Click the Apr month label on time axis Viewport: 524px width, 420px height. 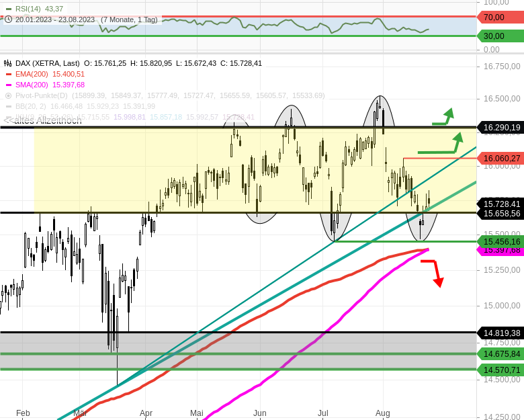(x=146, y=413)
